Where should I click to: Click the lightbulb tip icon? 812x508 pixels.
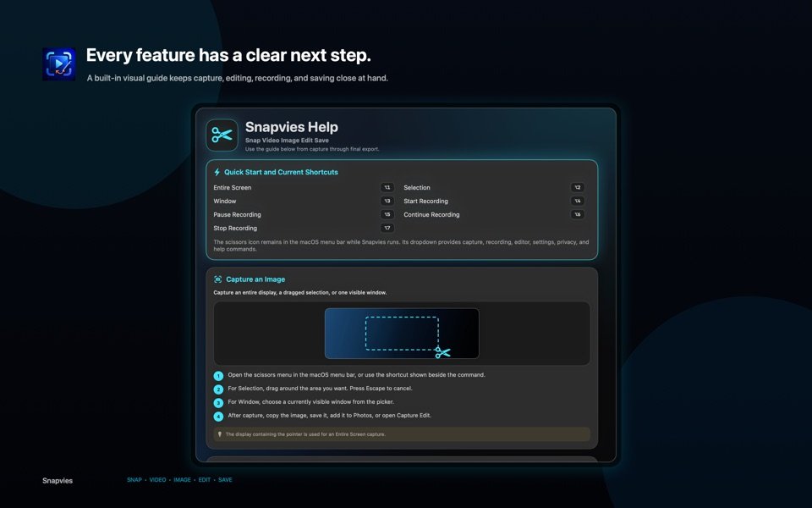[220, 434]
